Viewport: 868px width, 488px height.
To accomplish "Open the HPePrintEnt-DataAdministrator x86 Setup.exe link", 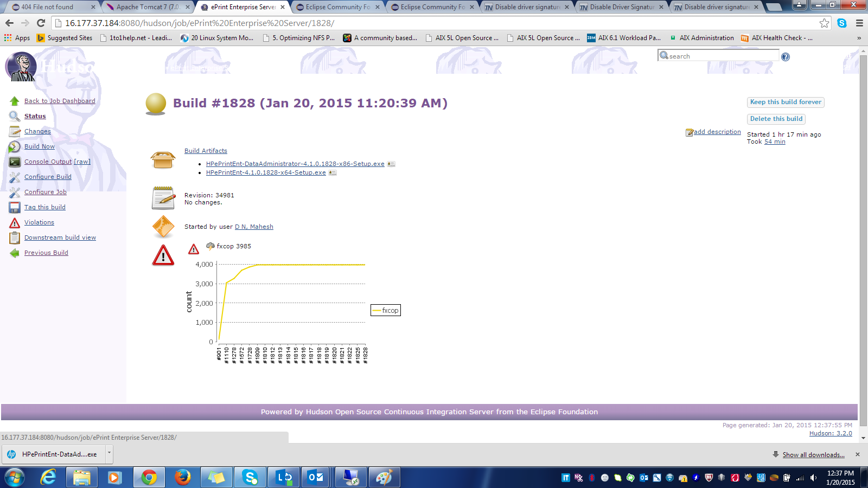I will (295, 164).
